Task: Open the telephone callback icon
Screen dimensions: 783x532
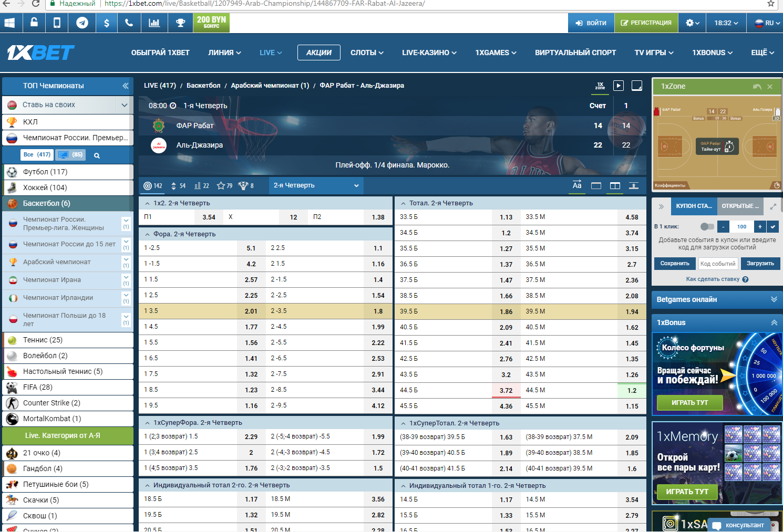Action: point(129,23)
